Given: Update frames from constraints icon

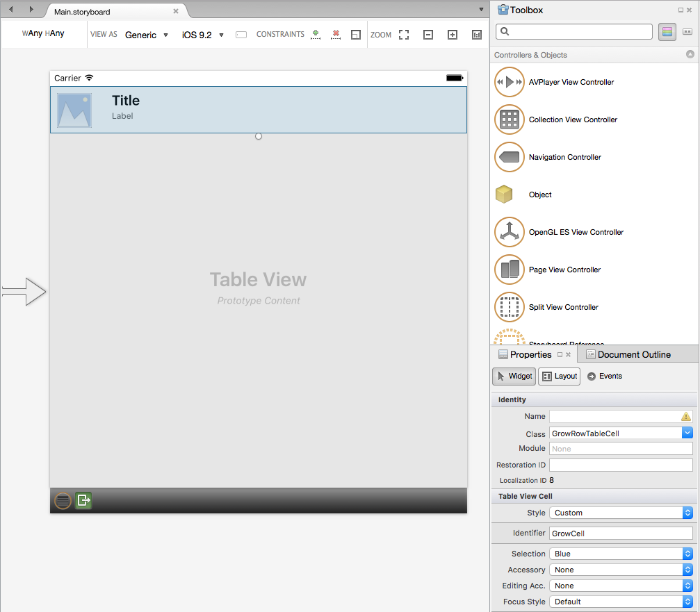Looking at the screenshot, I should pos(356,35).
